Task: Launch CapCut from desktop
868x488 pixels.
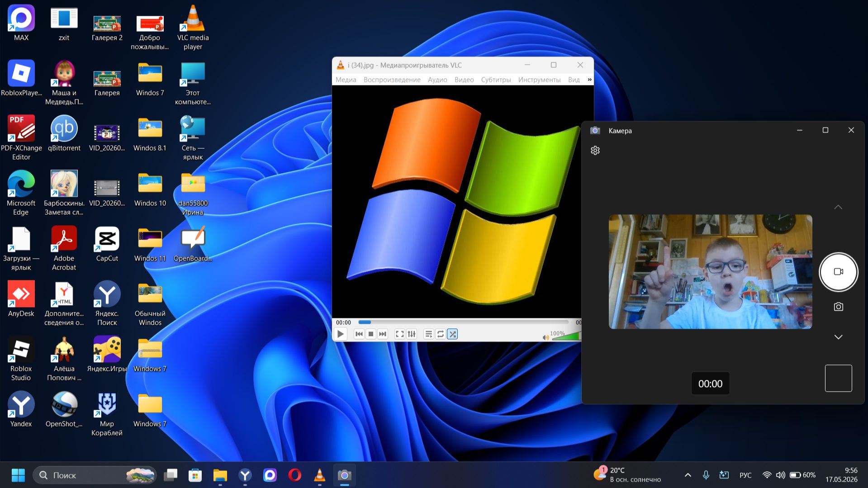Action: pos(107,243)
